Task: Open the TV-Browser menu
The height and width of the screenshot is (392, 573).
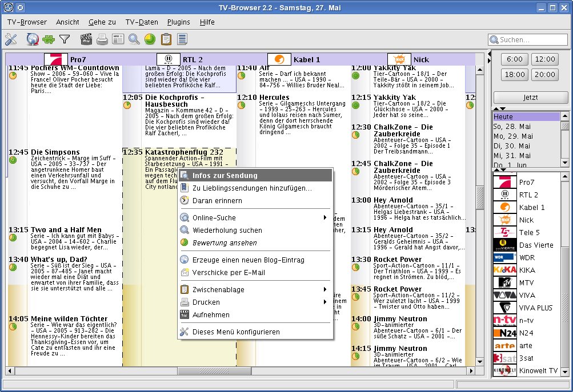Action: pos(27,22)
